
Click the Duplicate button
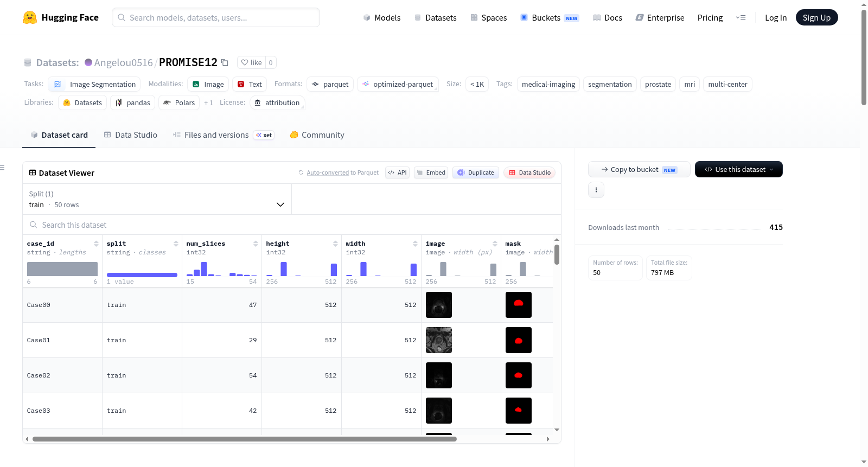click(x=476, y=172)
